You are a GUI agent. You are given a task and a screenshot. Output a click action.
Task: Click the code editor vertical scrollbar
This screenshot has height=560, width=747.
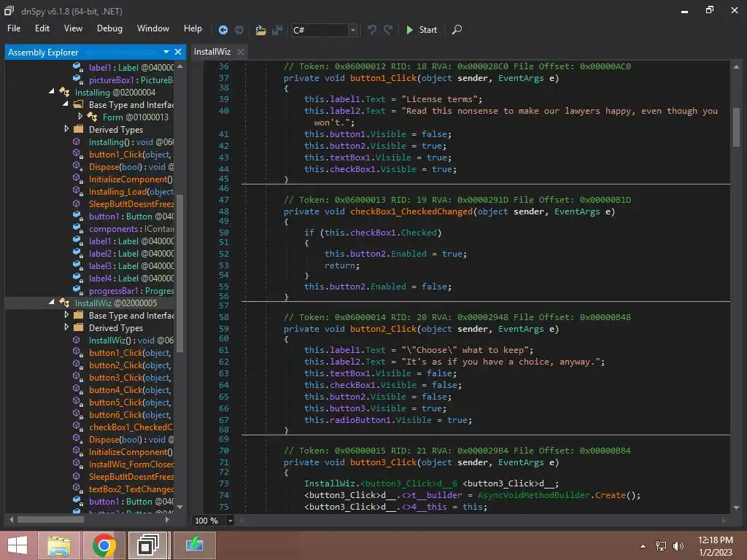pos(736,128)
